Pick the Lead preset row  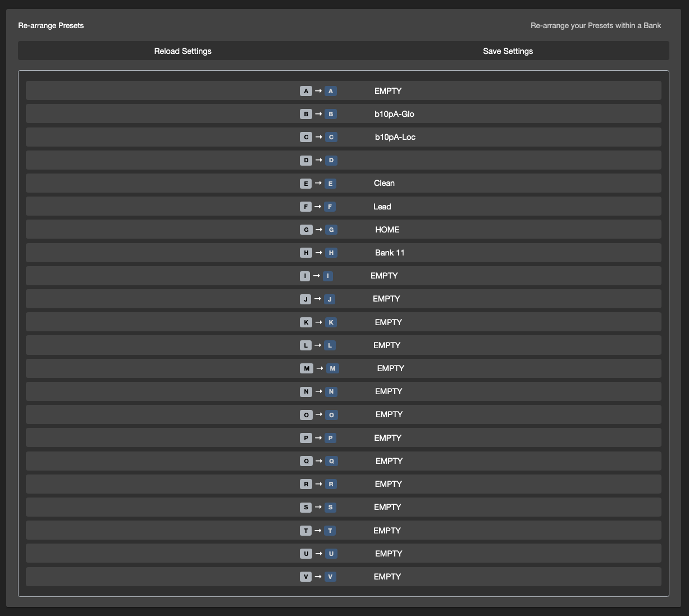tap(382, 207)
